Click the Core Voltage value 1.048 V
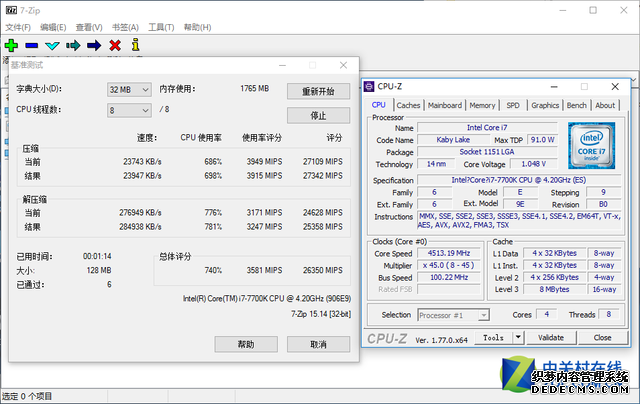This screenshot has width=640, height=404. 533,164
